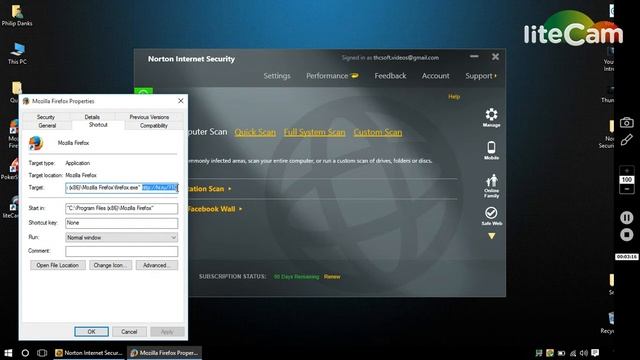Click inside the Target field

pos(122,188)
